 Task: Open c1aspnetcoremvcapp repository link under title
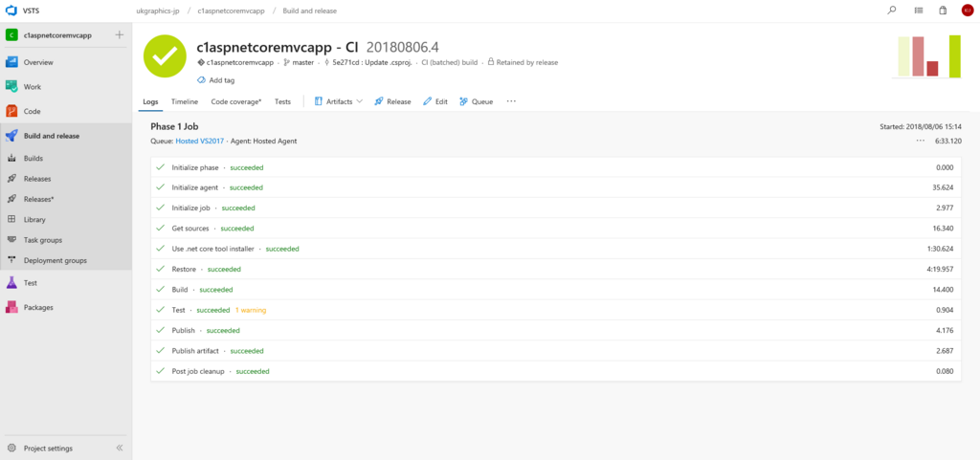pyautogui.click(x=235, y=62)
